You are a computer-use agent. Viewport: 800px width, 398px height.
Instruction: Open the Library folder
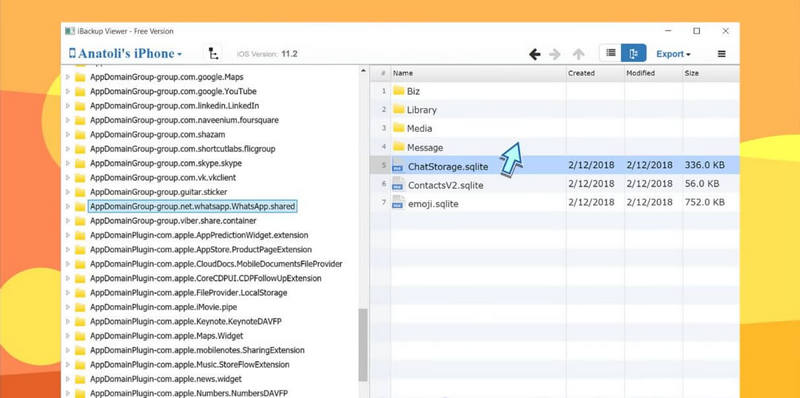(x=415, y=110)
